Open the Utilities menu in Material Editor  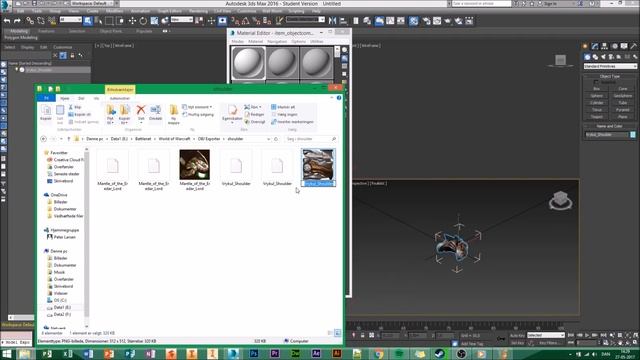coord(317,42)
